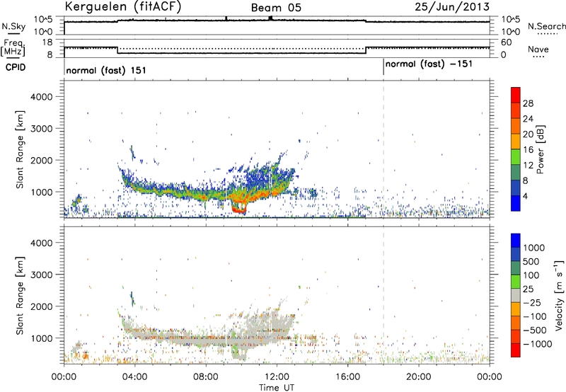Viewport: 566px width, 392px height.
Task: Click the 'Beam 05' label
Action: (276, 8)
